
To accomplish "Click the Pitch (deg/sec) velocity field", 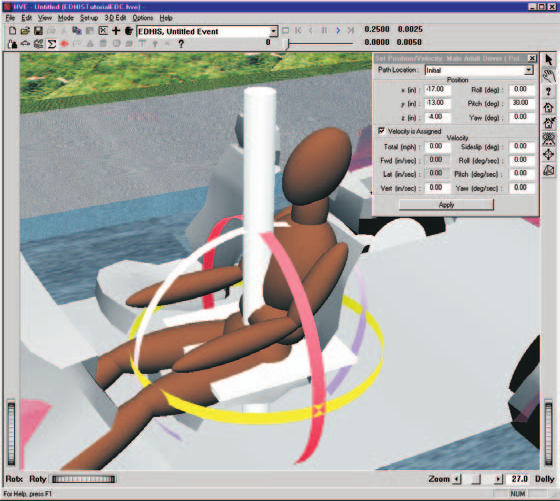I will [x=522, y=174].
